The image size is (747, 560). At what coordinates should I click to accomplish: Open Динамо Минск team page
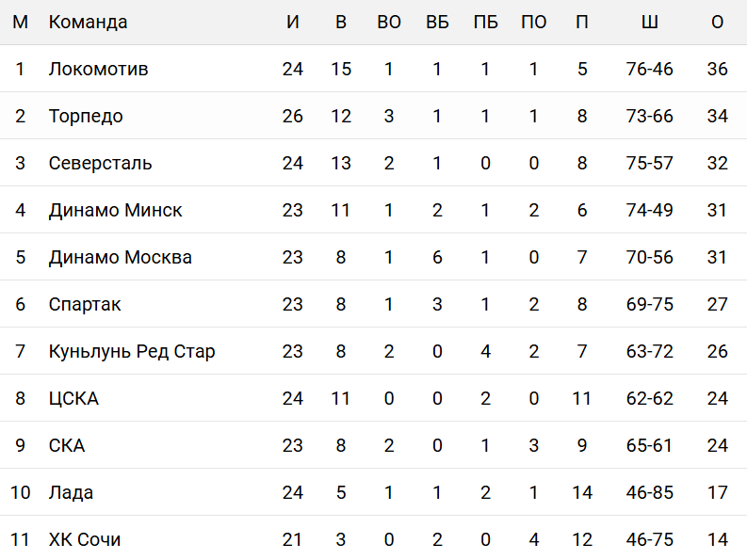115,210
